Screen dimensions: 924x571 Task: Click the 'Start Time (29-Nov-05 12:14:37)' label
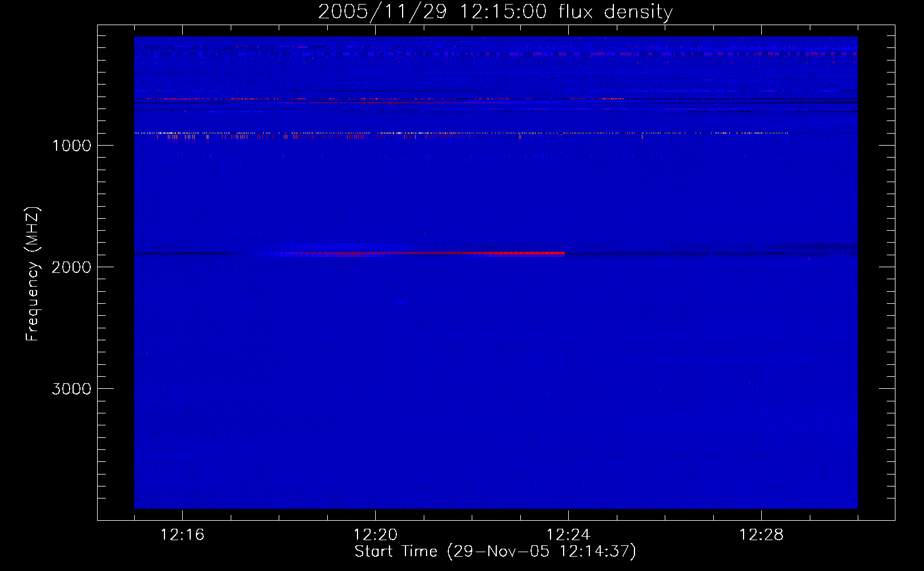tap(495, 552)
